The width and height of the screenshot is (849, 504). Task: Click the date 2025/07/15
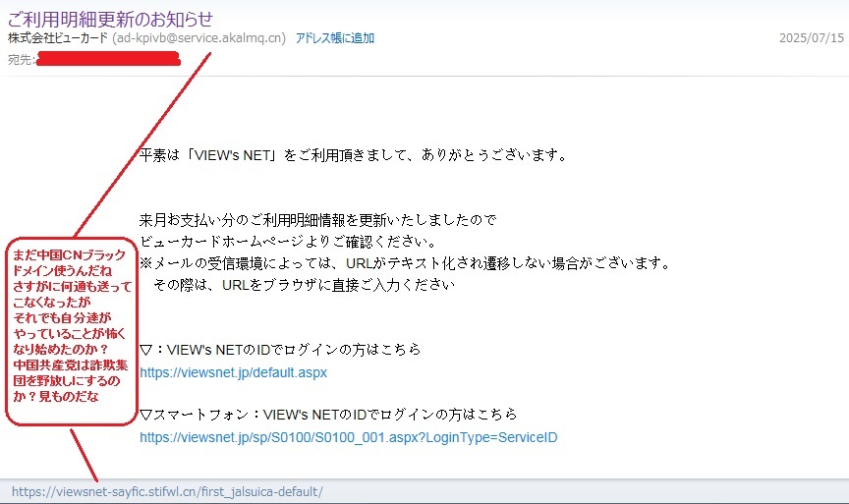pos(811,38)
